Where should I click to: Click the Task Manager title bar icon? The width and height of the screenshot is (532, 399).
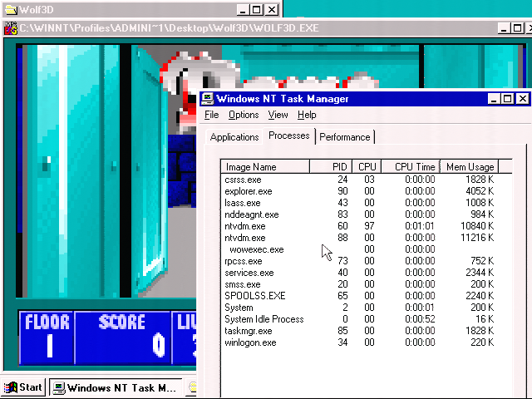pos(207,99)
